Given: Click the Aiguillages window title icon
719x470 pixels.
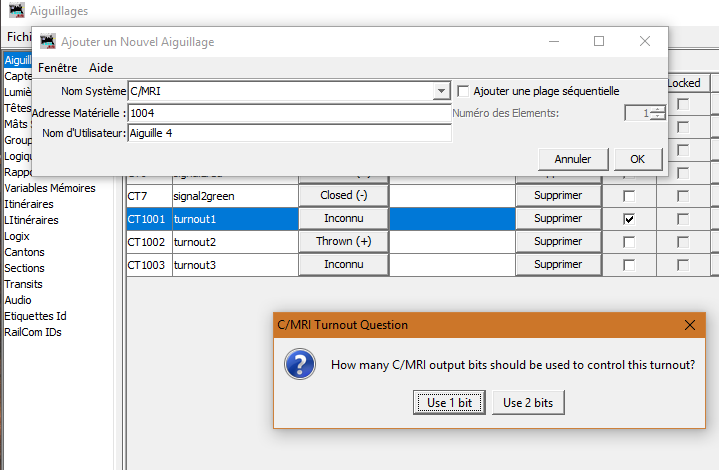Looking at the screenshot, I should [x=13, y=10].
